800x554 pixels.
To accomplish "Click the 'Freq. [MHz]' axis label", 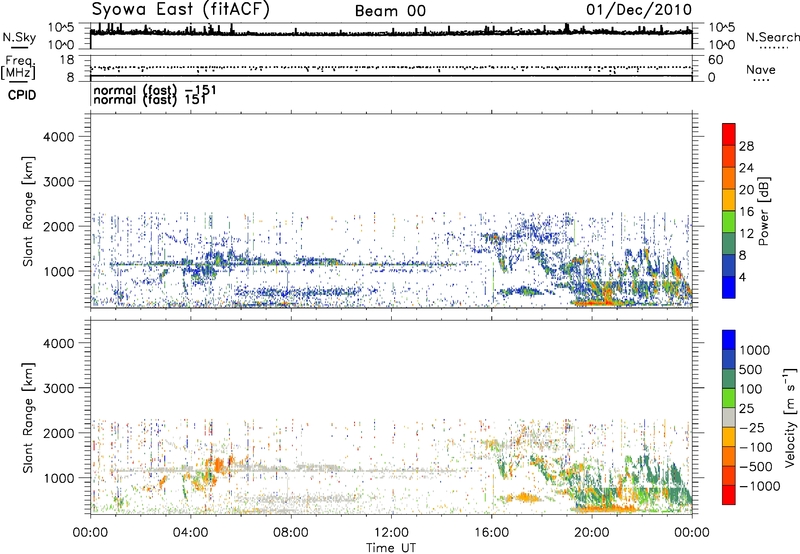I will 18,67.
